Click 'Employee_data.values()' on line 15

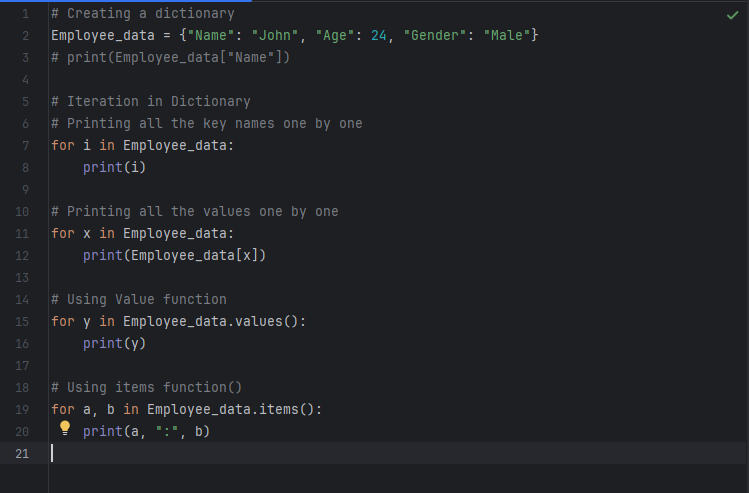coord(211,321)
